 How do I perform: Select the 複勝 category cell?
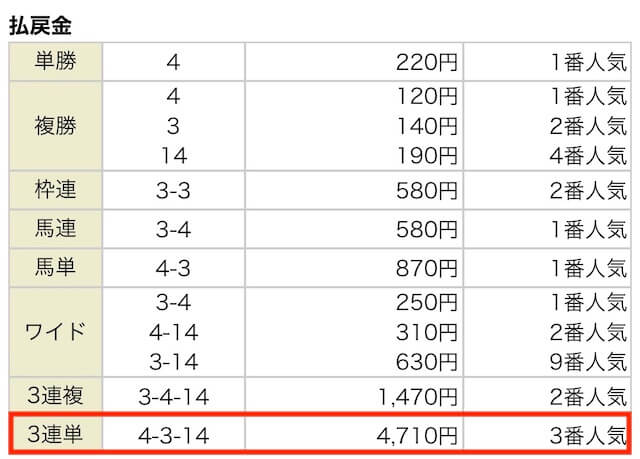coord(55,126)
